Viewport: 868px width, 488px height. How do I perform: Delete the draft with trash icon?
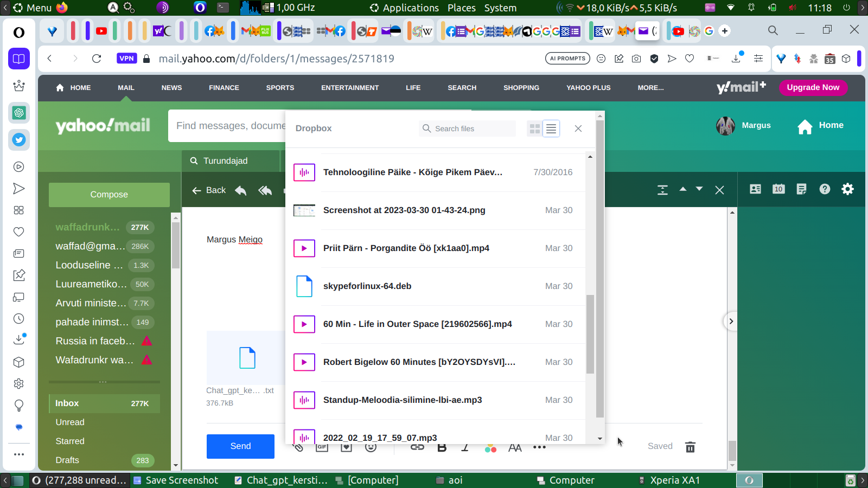click(x=690, y=447)
